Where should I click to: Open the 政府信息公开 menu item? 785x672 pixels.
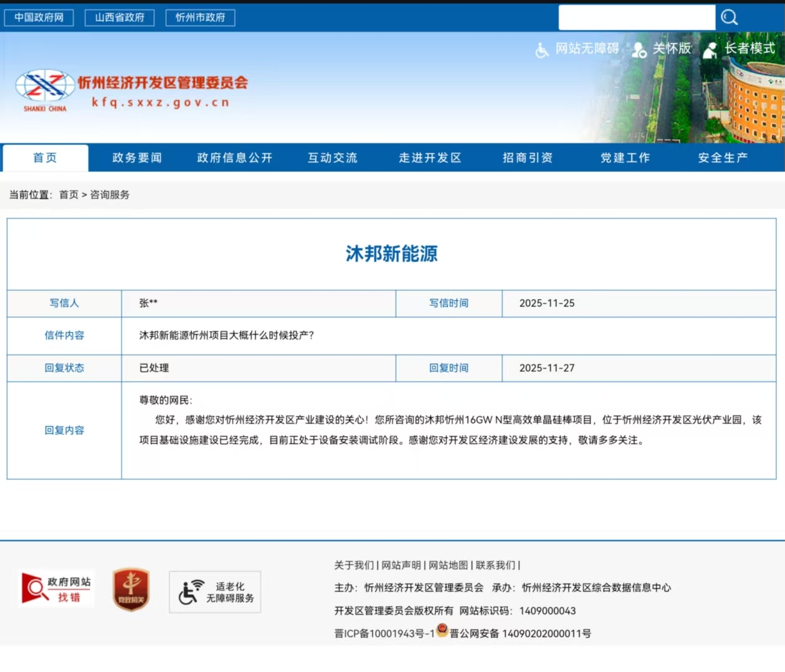(235, 158)
